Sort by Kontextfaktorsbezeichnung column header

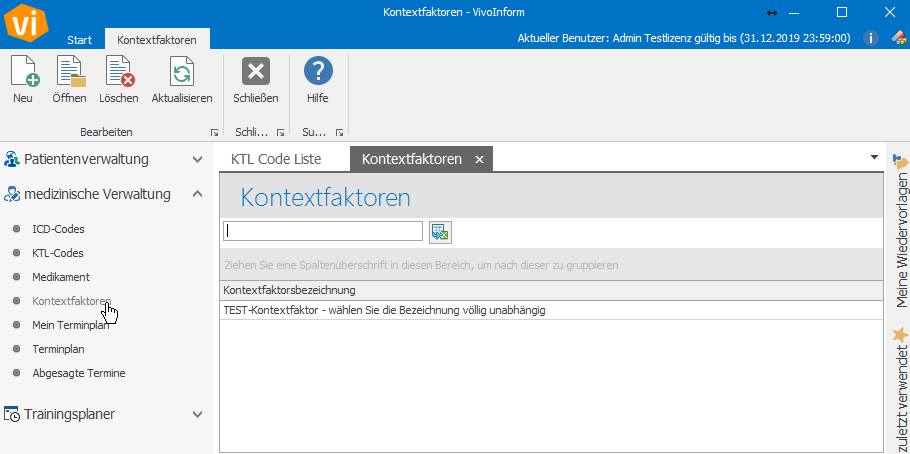tap(551, 290)
